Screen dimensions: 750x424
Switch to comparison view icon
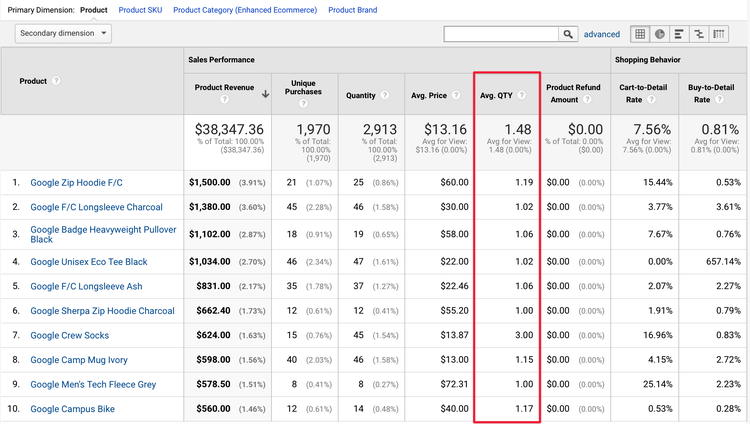pos(699,34)
